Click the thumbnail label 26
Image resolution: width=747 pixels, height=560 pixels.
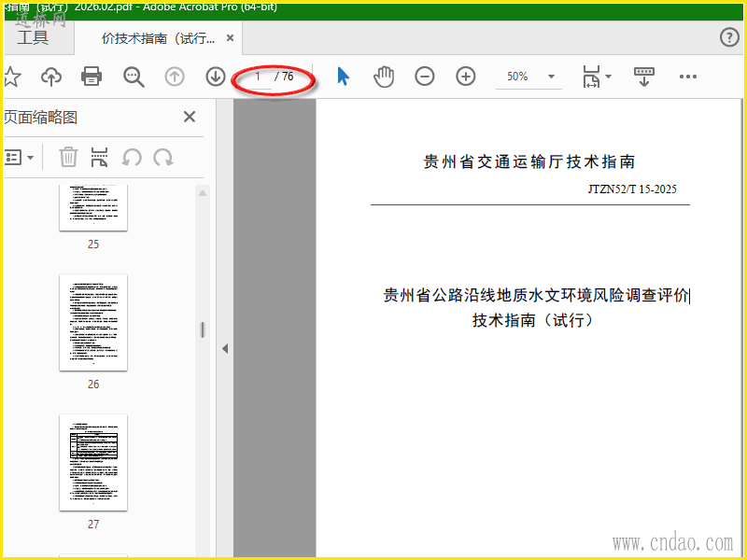[93, 385]
